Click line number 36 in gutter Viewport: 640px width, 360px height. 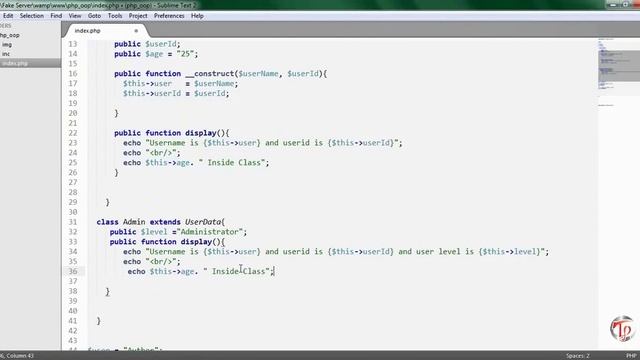[x=73, y=271]
